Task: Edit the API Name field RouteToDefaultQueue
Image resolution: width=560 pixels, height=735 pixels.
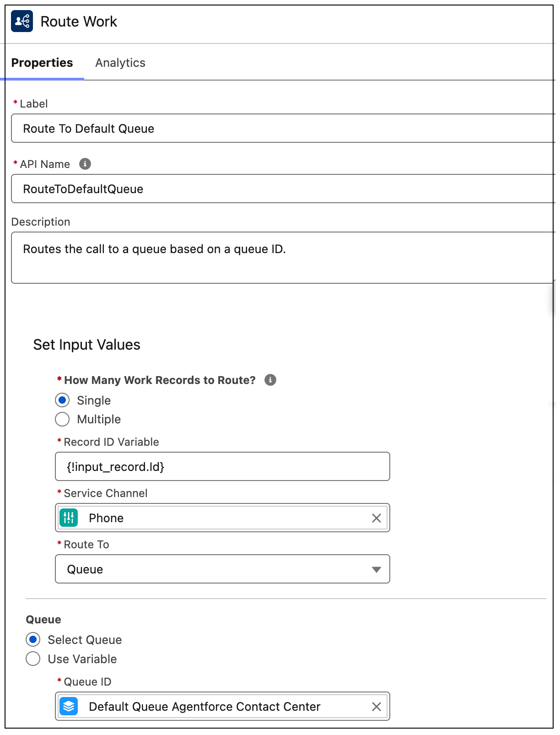Action: coord(283,189)
